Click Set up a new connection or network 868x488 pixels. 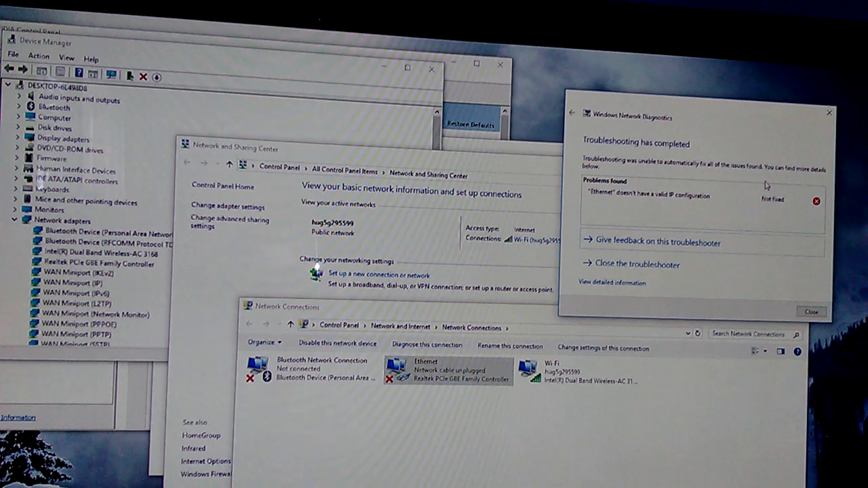[x=379, y=274]
